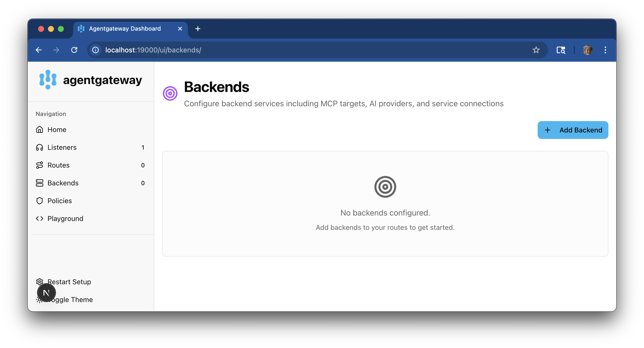644x348 pixels.
Task: Select the Routes path icon
Action: [40, 165]
